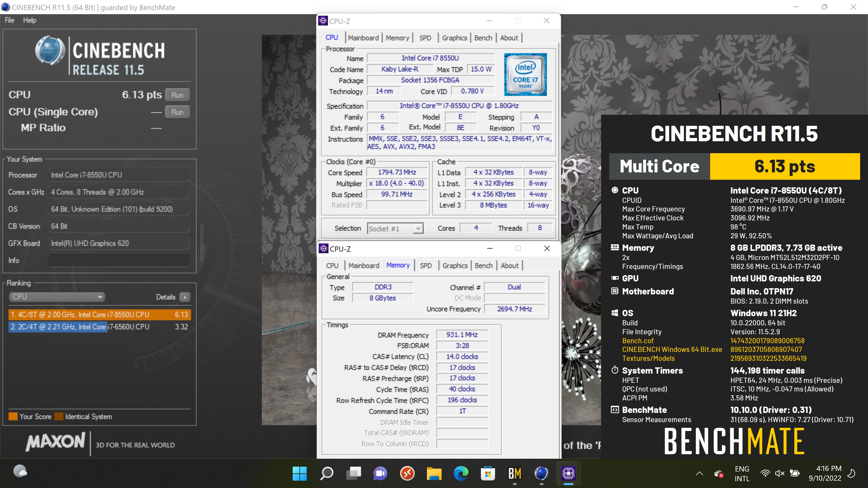The width and height of the screenshot is (868, 488).
Task: Click yellow 6.13 pts score box
Action: [x=785, y=166]
